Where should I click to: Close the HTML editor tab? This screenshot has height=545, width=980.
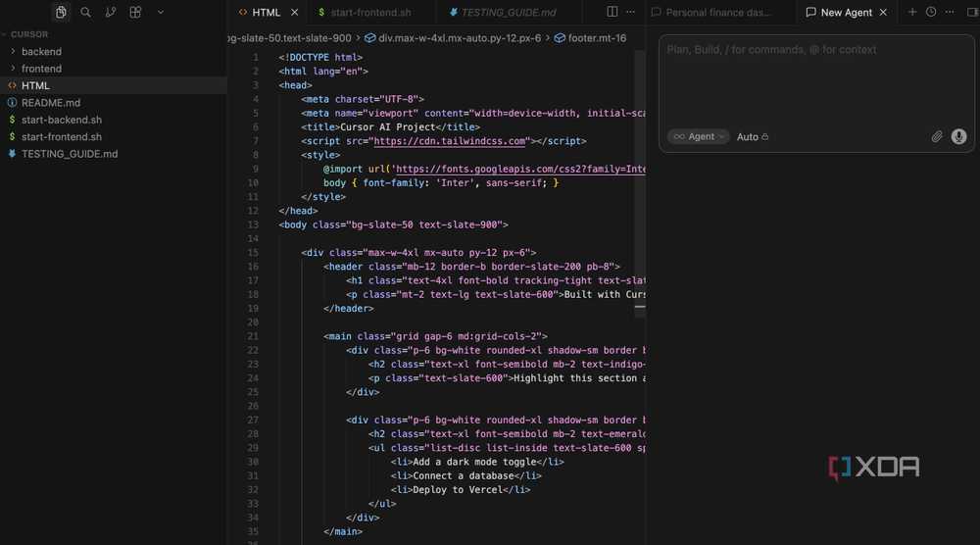[x=294, y=12]
